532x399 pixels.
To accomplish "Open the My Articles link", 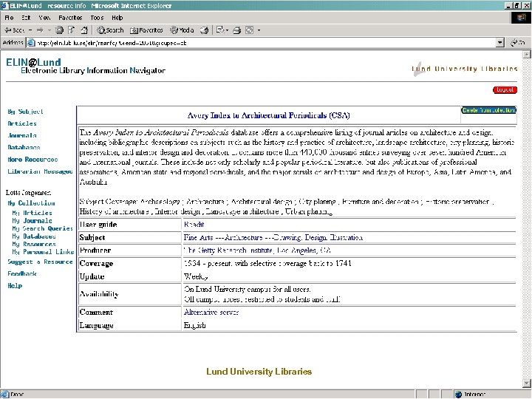I will click(x=32, y=213).
